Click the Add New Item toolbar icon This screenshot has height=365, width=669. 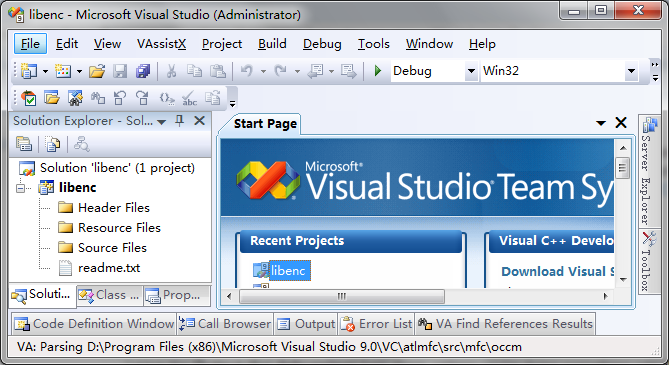[x=63, y=71]
